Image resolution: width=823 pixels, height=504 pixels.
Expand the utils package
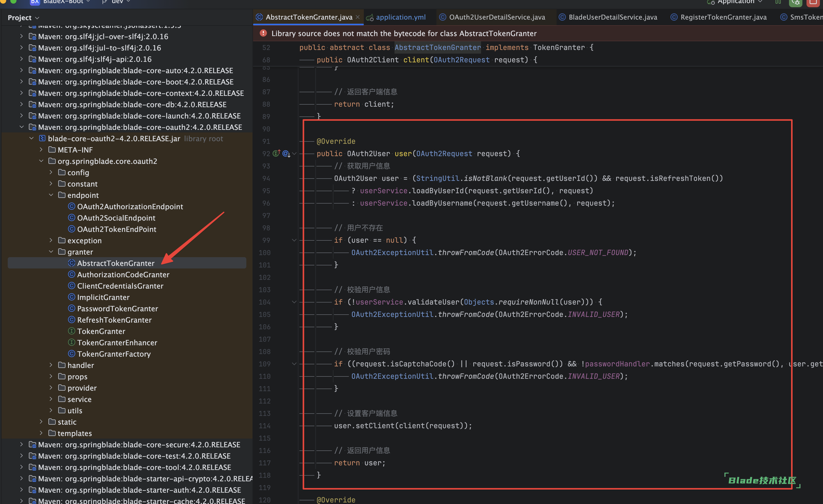(x=51, y=410)
